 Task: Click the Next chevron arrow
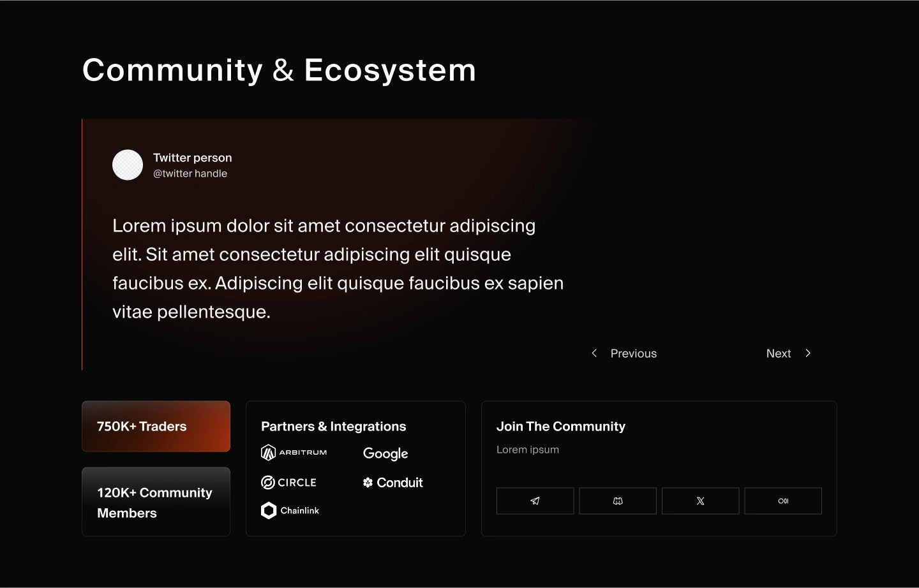pos(808,353)
